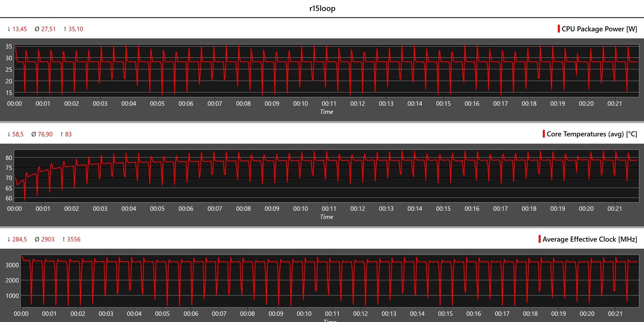Image resolution: width=644 pixels, height=322 pixels.
Task: Click the 80 tick on the temperature Y axis
Action: (9, 158)
